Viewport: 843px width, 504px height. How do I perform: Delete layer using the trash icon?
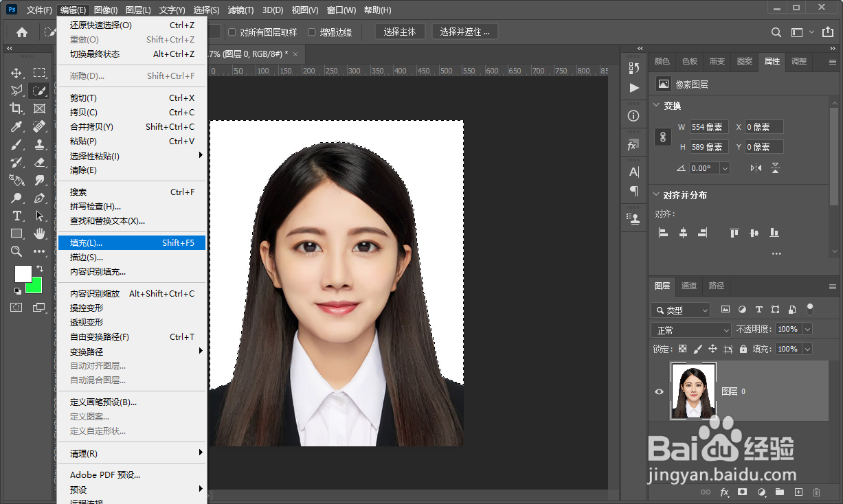[x=816, y=492]
